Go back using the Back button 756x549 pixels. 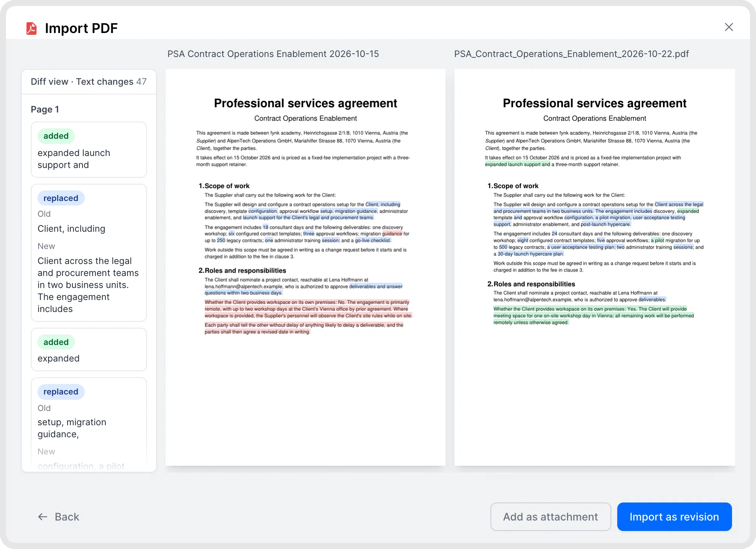coord(58,517)
